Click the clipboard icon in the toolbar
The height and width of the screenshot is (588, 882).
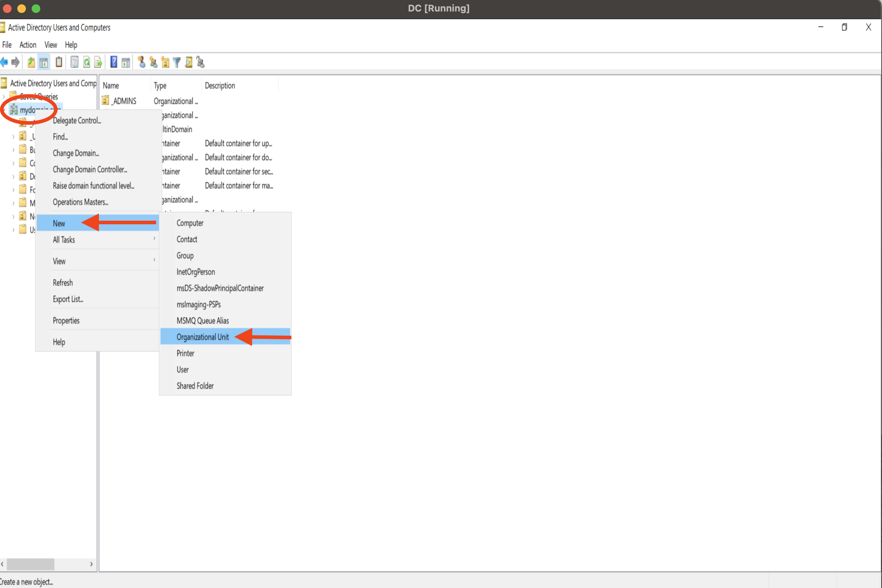click(x=59, y=62)
